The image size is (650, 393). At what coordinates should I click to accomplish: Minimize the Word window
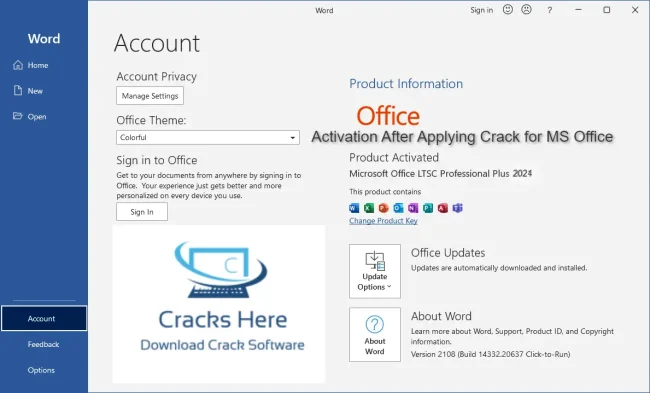(578, 10)
